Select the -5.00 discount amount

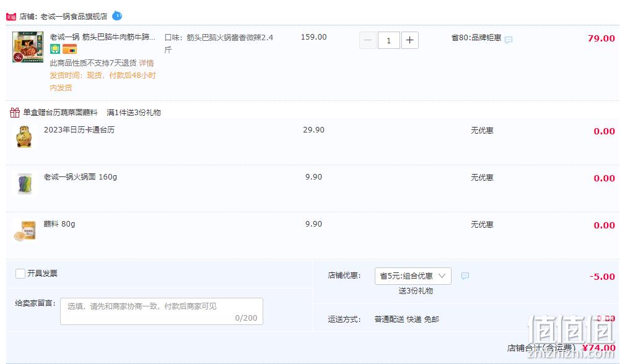coord(602,277)
